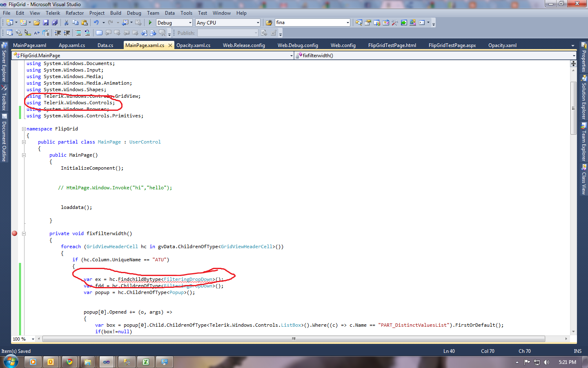Open the Properties side panel tab
Viewport: 588px width, 368px height.
[x=584, y=57]
